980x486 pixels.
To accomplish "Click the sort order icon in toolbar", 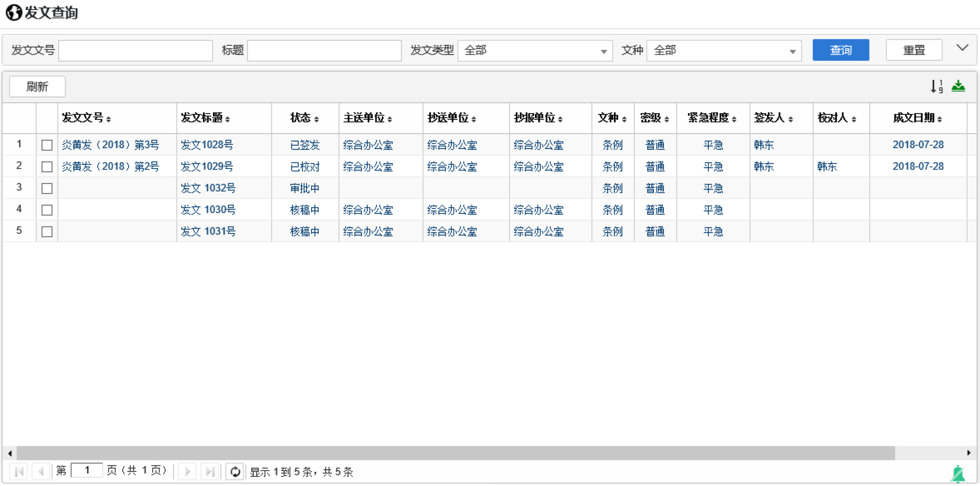I will pos(937,86).
